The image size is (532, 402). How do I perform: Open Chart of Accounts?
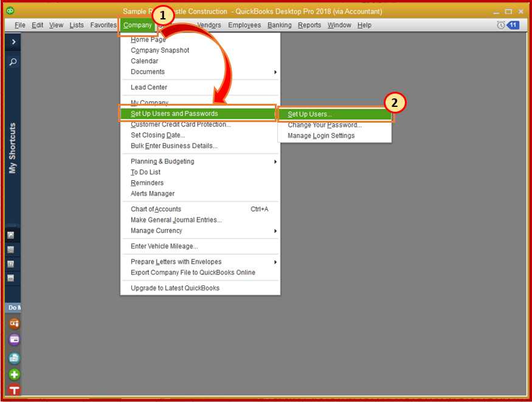(200, 209)
